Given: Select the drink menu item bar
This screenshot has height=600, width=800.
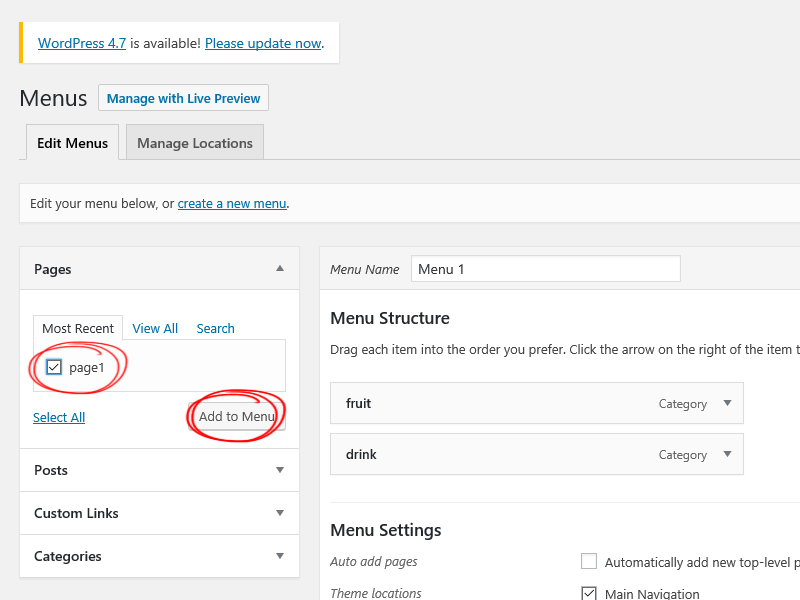Looking at the screenshot, I should 537,454.
